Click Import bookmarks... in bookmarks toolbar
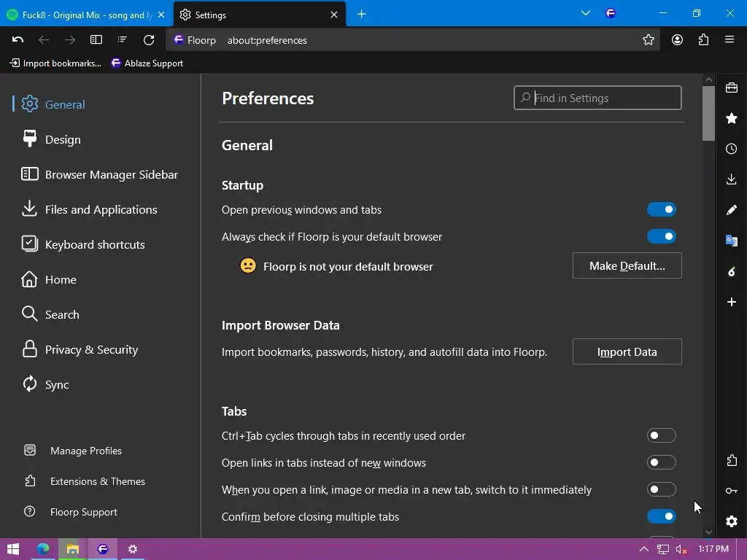 tap(55, 63)
